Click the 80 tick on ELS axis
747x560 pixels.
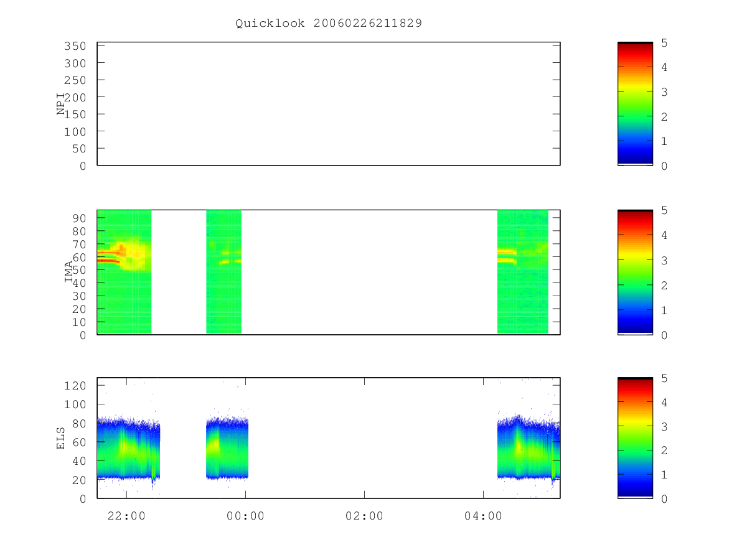(x=78, y=423)
